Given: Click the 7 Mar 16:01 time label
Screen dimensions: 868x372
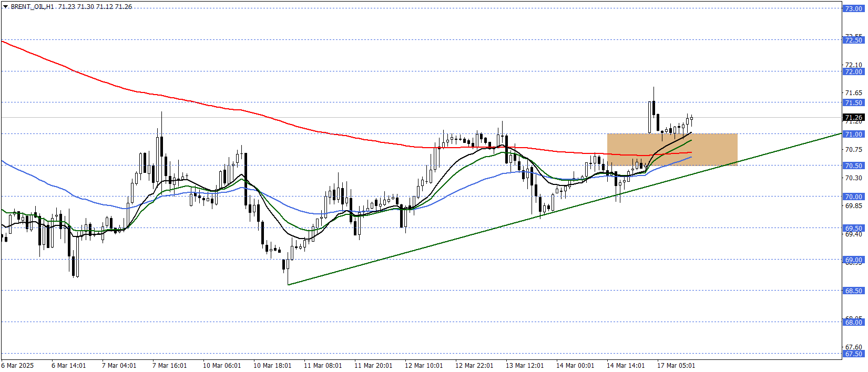Looking at the screenshot, I should 169,366.
